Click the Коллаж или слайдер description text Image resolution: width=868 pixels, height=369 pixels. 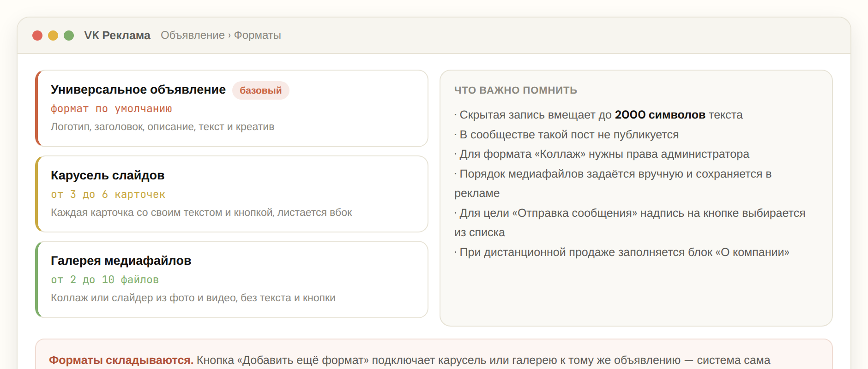(x=193, y=298)
